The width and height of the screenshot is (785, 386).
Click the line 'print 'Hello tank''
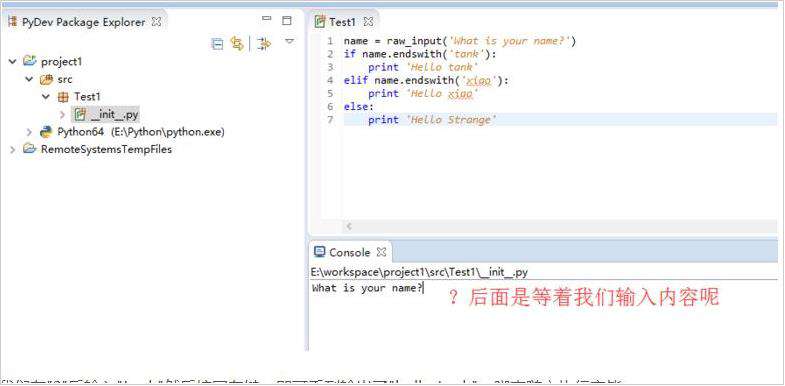point(424,67)
